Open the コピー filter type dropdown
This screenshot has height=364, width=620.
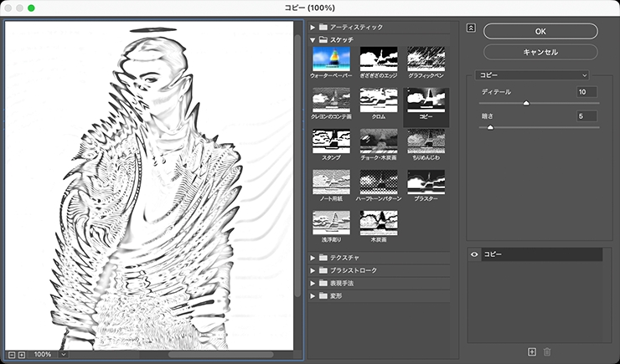(x=532, y=74)
